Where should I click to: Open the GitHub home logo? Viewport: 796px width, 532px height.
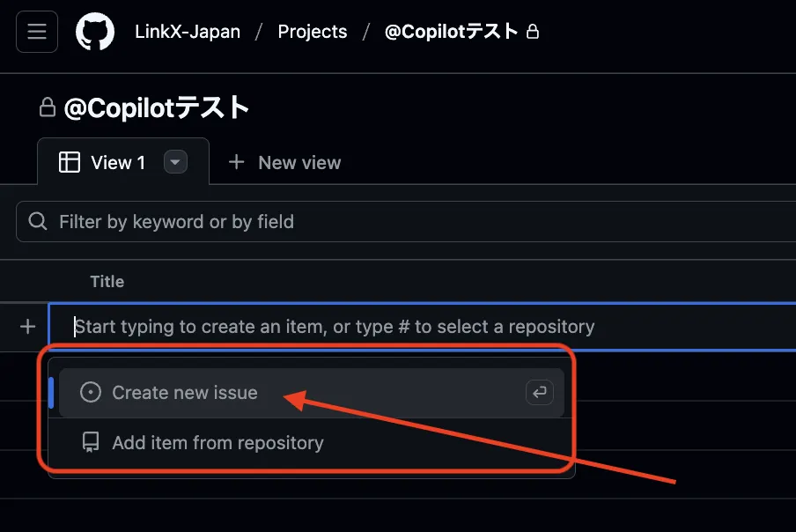point(95,31)
